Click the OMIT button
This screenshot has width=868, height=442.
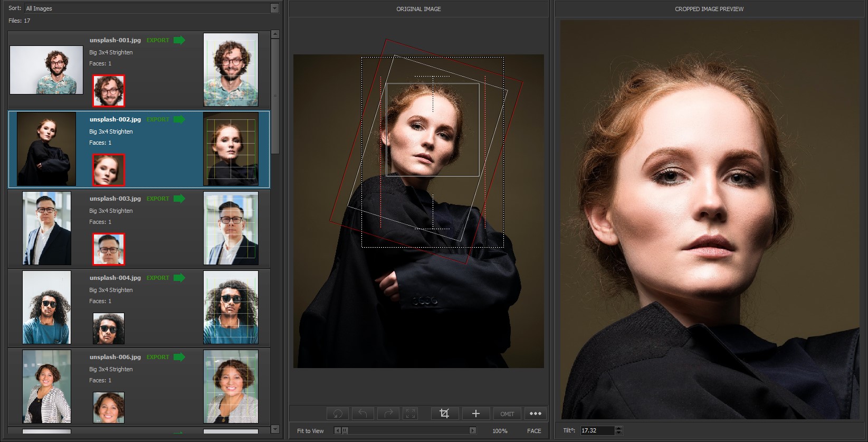point(507,413)
